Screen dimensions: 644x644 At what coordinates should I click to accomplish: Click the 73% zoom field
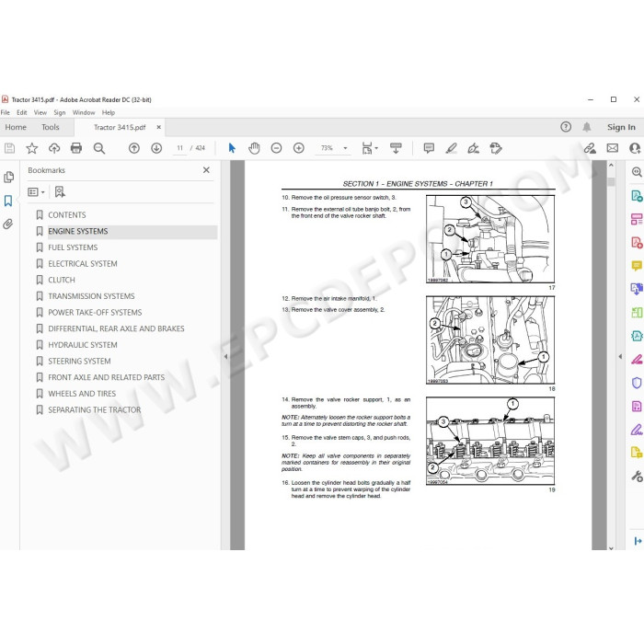coord(327,148)
